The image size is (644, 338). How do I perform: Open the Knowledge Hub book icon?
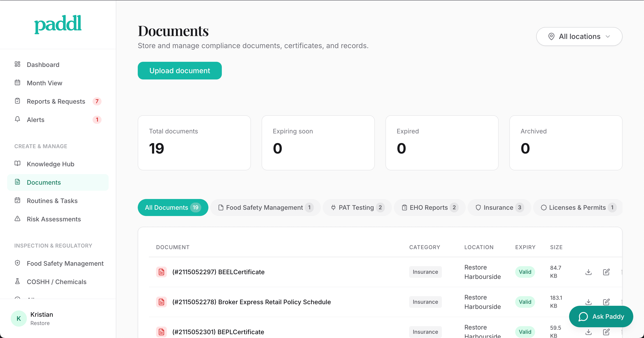click(17, 164)
